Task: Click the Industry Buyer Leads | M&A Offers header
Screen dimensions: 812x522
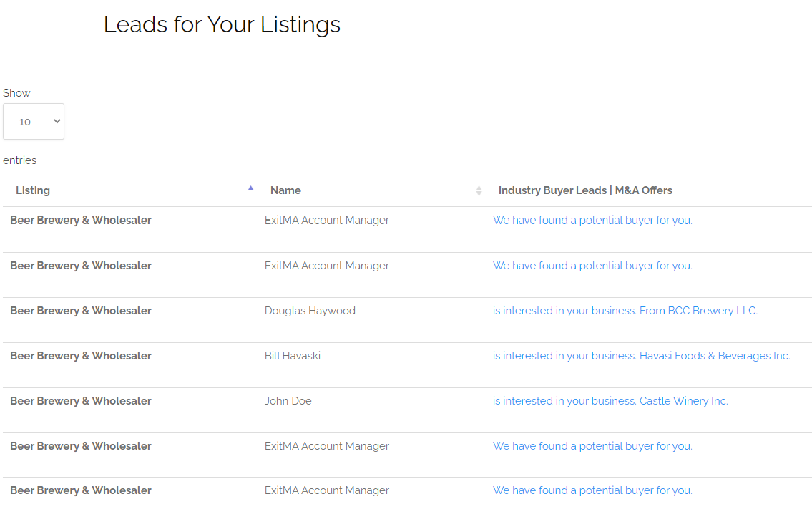Action: click(x=585, y=190)
